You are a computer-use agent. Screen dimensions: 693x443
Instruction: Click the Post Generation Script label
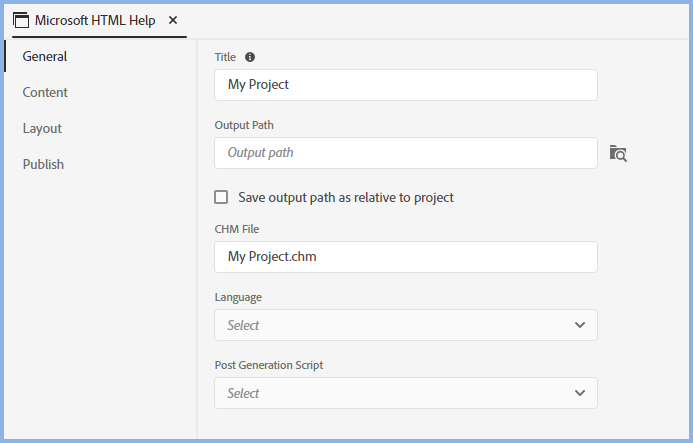269,365
